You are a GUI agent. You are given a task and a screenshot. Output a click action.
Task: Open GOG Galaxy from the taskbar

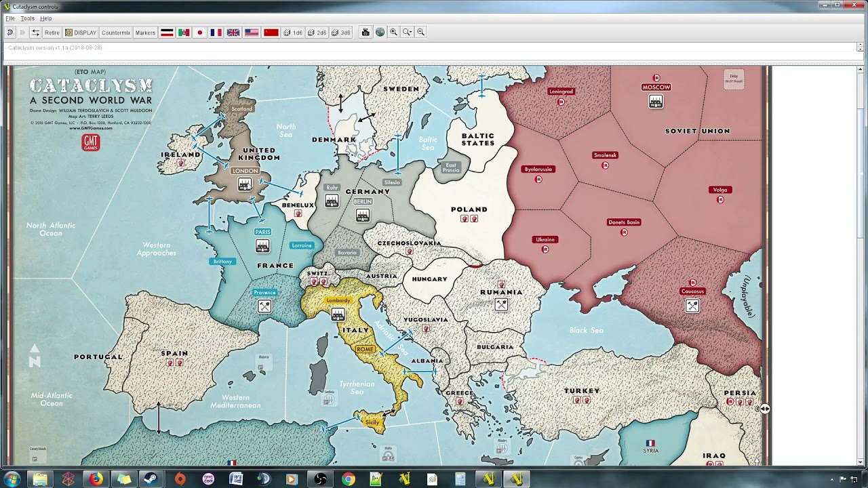coord(208,479)
